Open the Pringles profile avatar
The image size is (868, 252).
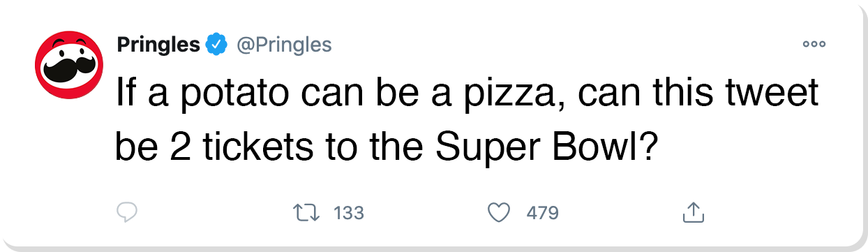coord(65,66)
